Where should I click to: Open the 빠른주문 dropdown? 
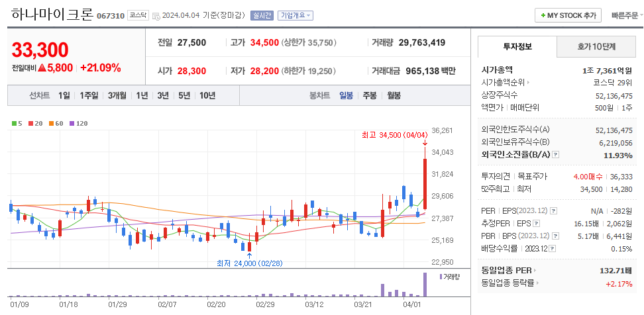click(627, 16)
